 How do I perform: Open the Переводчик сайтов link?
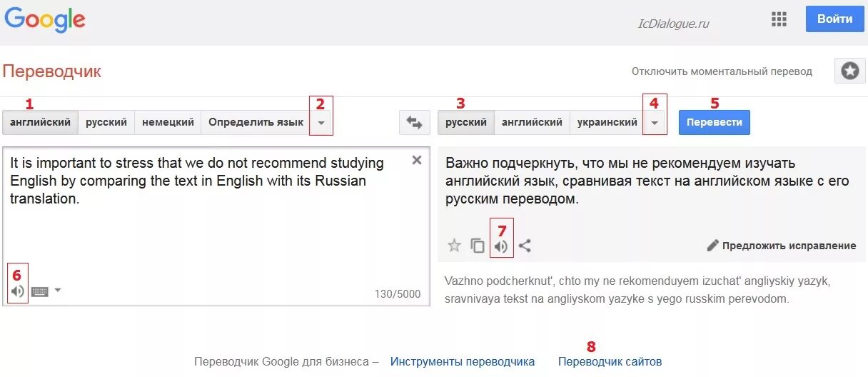click(610, 361)
